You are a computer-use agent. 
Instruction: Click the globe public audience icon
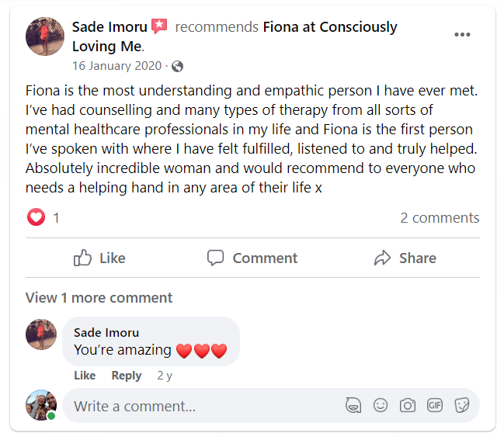click(x=177, y=67)
